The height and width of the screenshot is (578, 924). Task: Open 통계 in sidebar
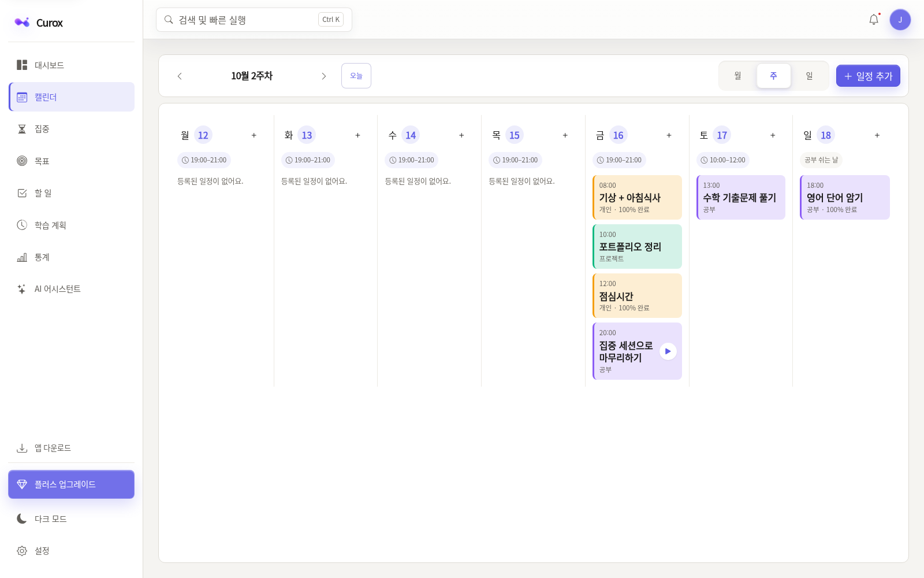coord(72,257)
